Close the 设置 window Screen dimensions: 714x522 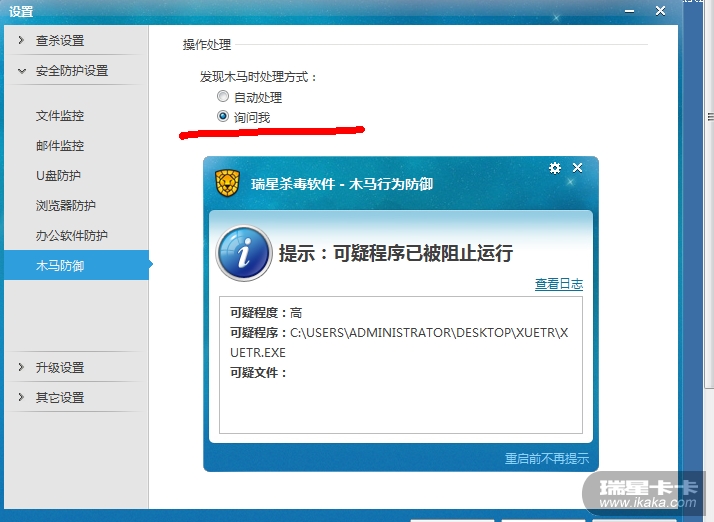[661, 11]
